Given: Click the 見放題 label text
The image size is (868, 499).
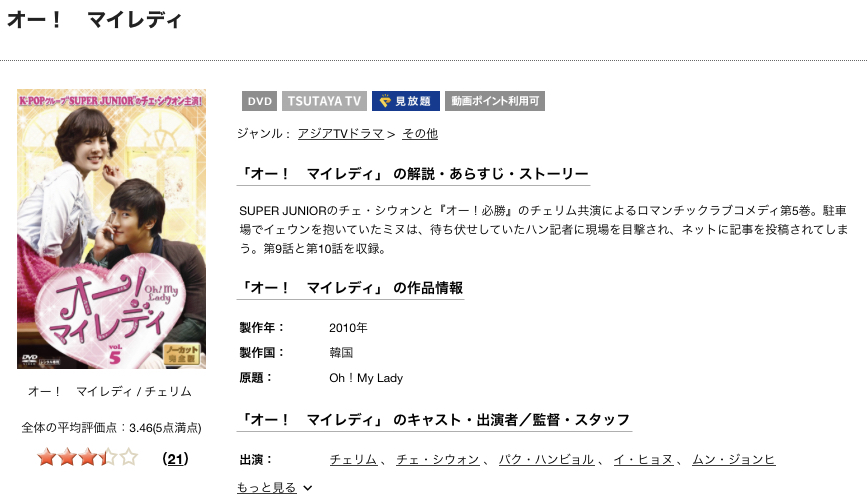Looking at the screenshot, I should pyautogui.click(x=413, y=101).
